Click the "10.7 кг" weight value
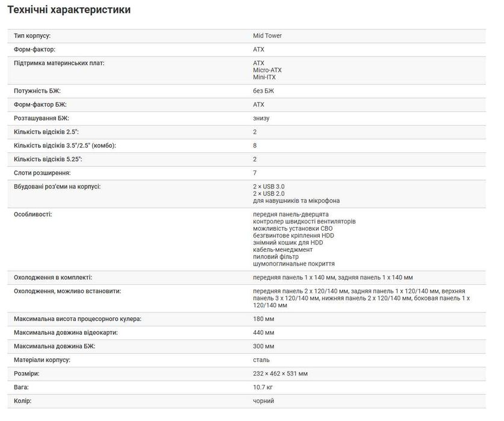Screen dimensions: 504x421 click(263, 387)
